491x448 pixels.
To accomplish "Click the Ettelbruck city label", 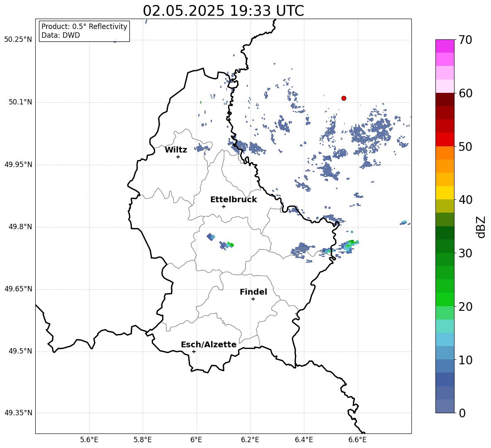I will point(233,200).
